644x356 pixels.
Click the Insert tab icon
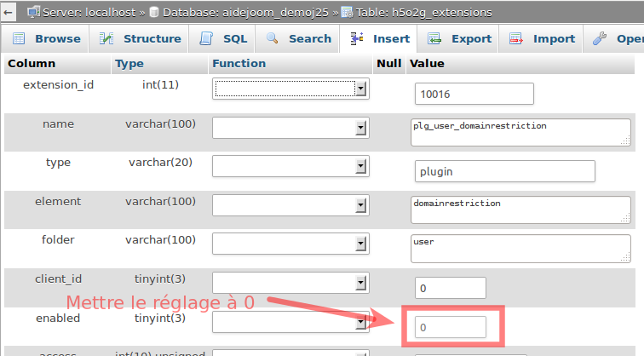click(357, 38)
